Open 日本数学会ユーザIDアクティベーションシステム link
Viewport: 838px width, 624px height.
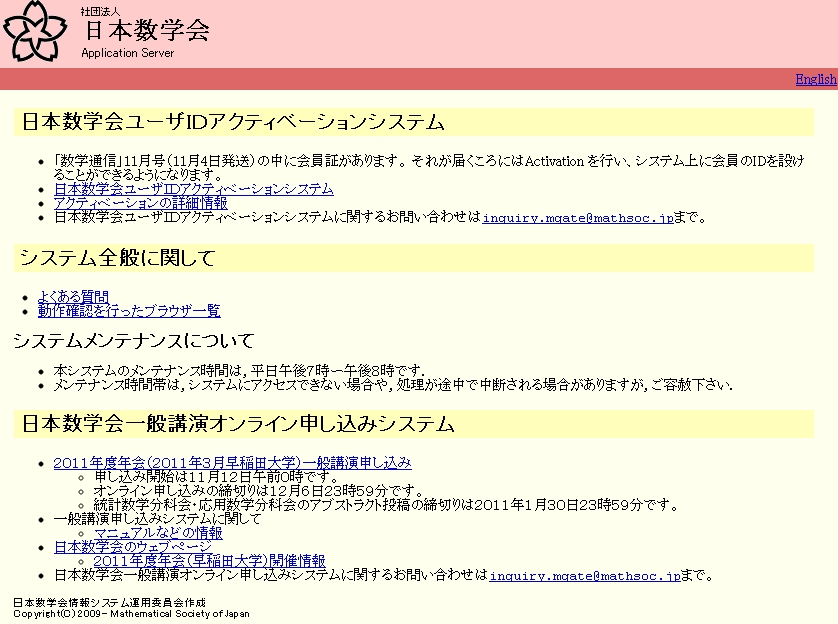click(193, 189)
